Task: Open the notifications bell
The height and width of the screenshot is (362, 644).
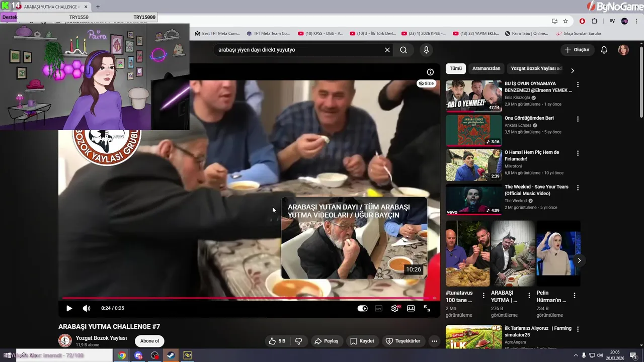Action: (604, 50)
